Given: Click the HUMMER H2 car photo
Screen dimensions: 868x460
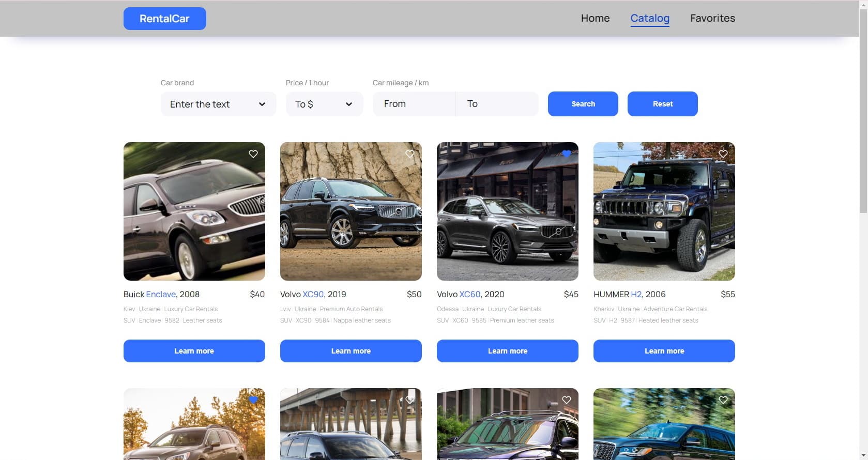Looking at the screenshot, I should (x=664, y=211).
